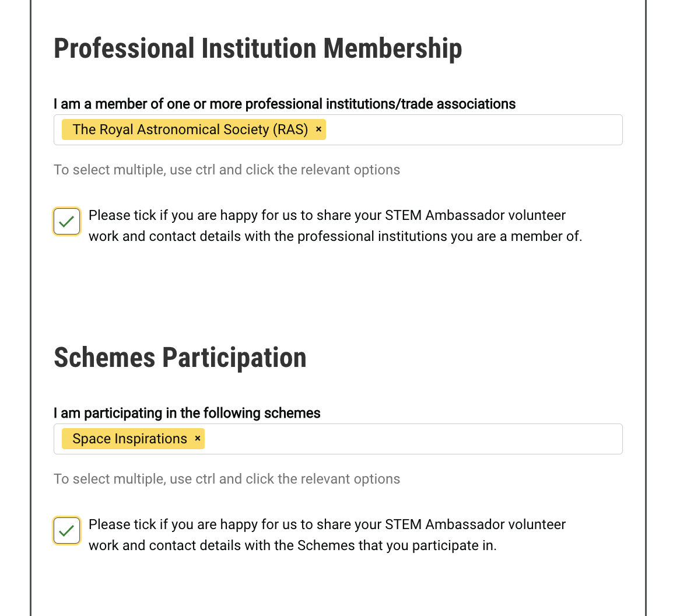Untick sharing details with Schemes checkbox
The image size is (673, 616).
click(67, 531)
